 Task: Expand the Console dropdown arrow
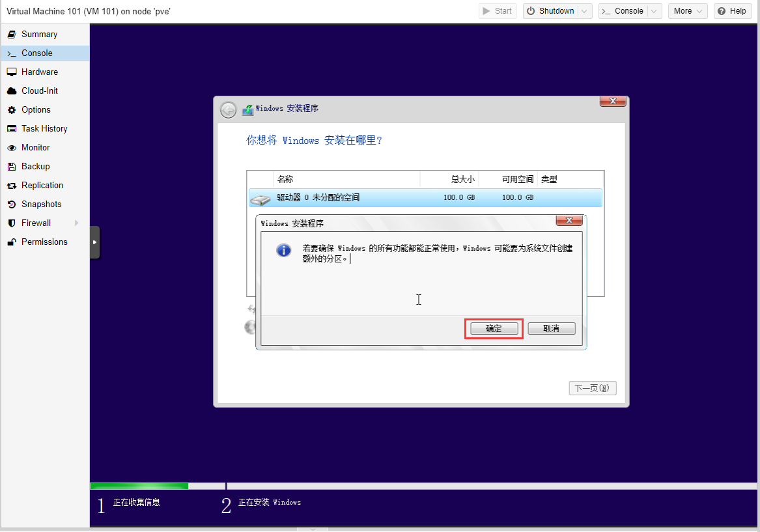pos(654,11)
